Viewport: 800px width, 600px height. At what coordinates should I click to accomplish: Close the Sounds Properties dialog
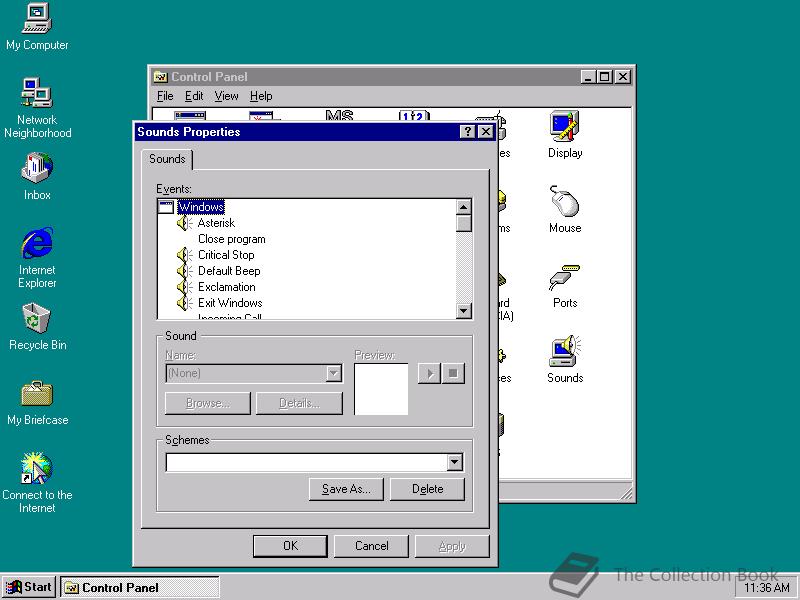pos(486,132)
